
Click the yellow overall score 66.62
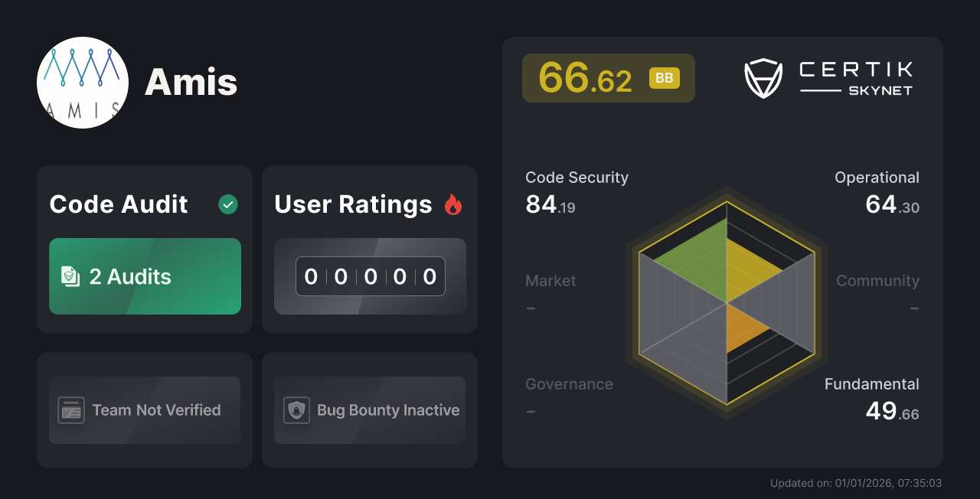point(586,77)
